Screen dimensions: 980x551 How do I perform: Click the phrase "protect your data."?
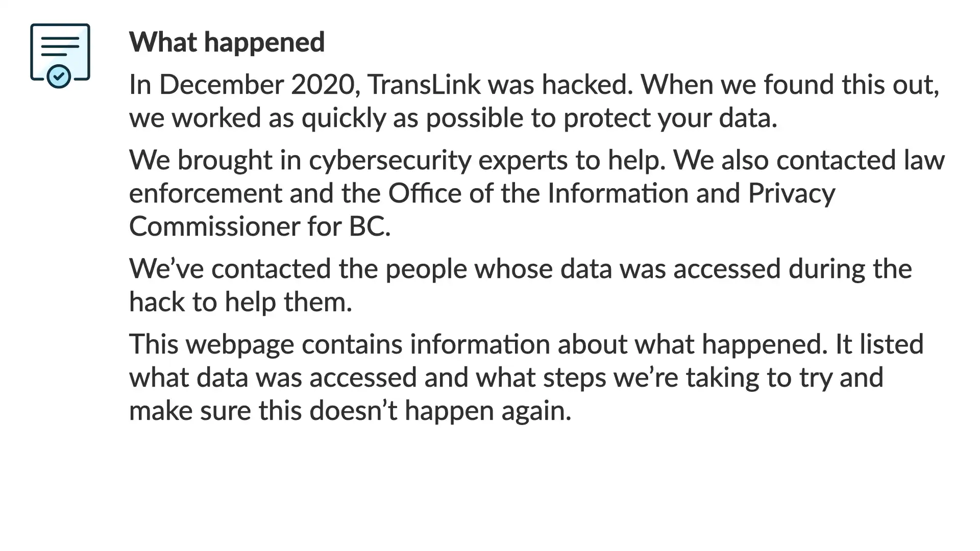(x=670, y=118)
